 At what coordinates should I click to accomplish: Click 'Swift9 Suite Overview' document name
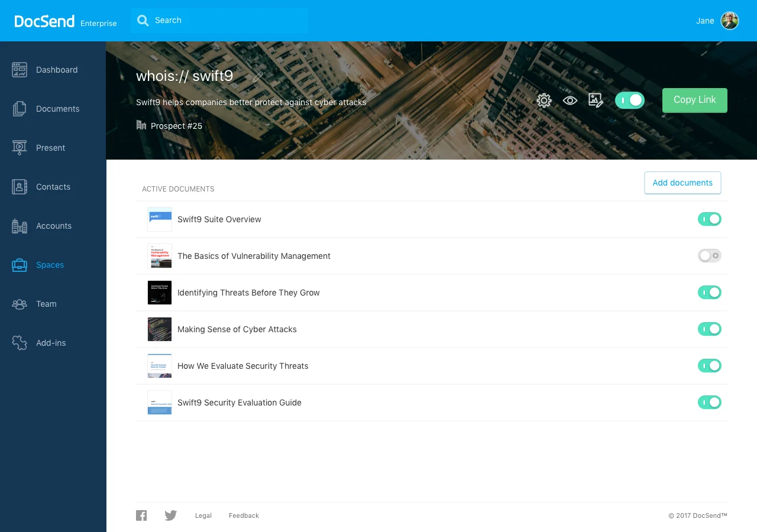(x=219, y=219)
